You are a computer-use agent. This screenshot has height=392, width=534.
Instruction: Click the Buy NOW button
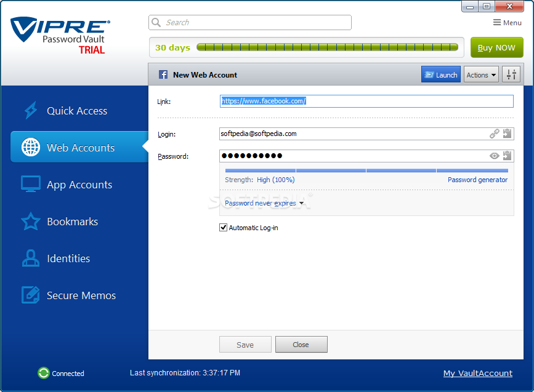tap(497, 47)
